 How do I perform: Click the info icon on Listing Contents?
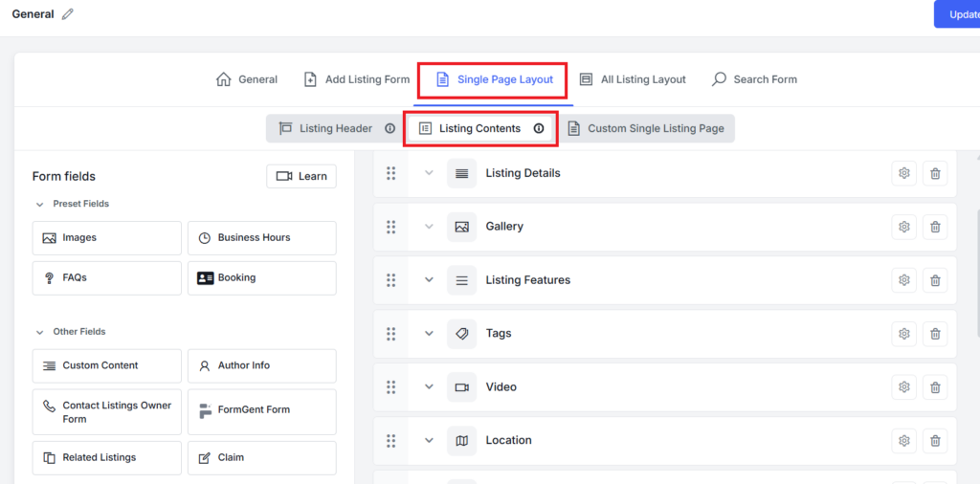[539, 128]
